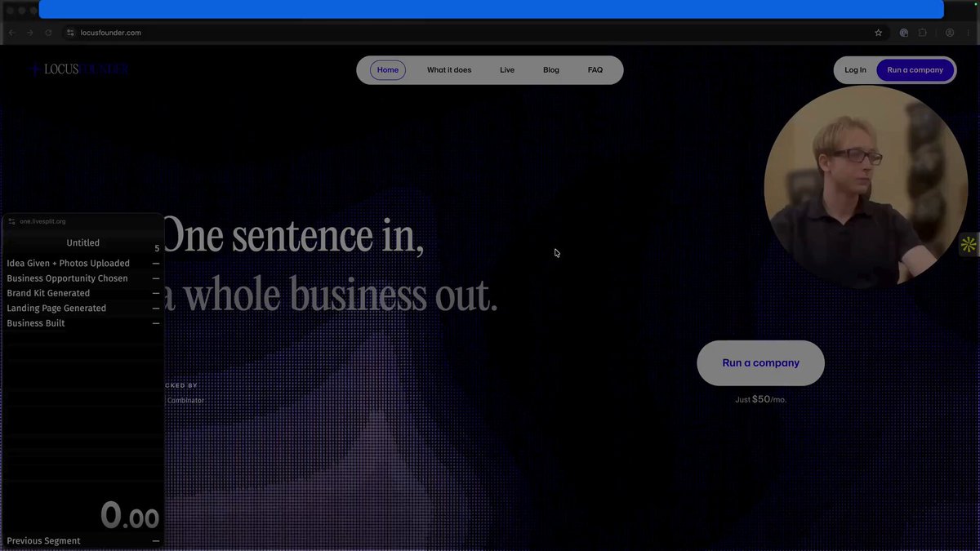Select the Idea Given + Photos Uploaded split
Image resolution: width=980 pixels, height=551 pixels.
(82, 264)
